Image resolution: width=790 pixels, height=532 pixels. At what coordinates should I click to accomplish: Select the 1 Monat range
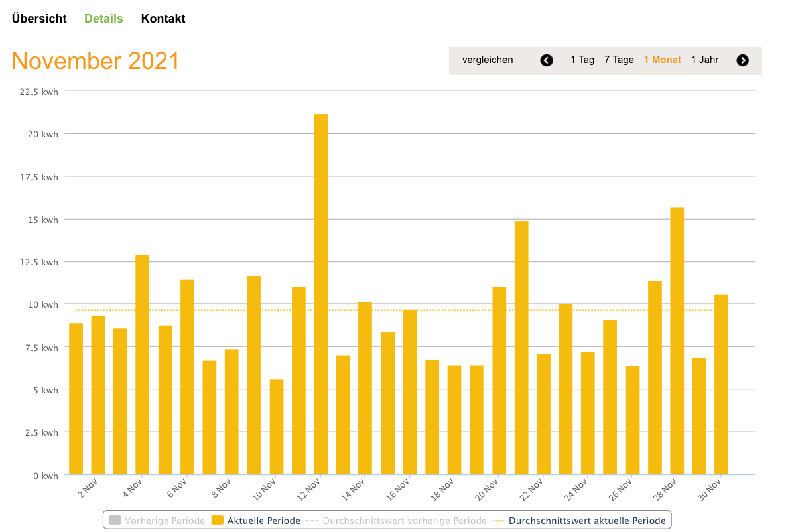(x=662, y=60)
